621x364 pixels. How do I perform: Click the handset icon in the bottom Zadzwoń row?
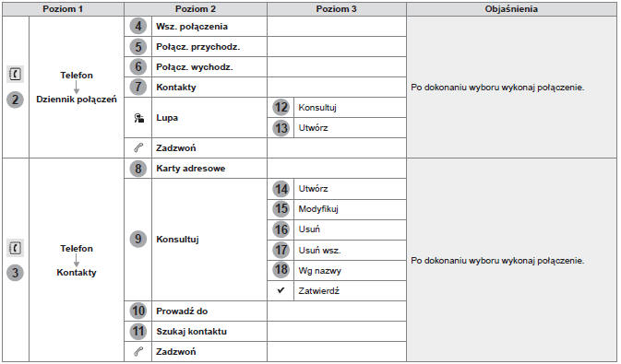[138, 351]
